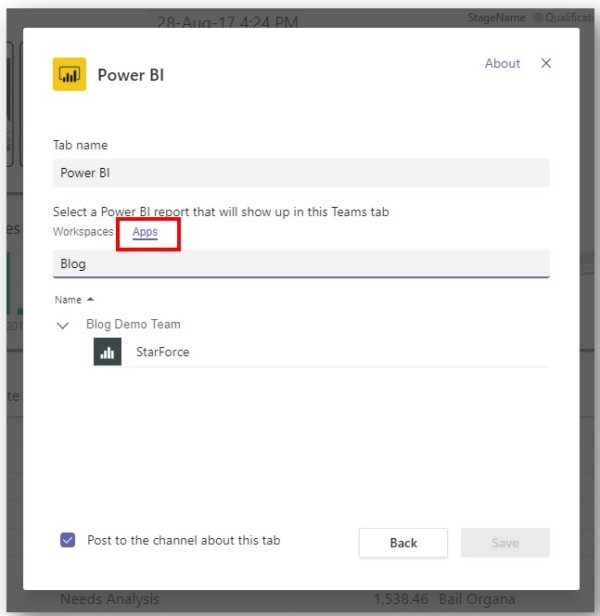Uncheck Post to the channel checkbox
600x616 pixels.
pos(68,540)
